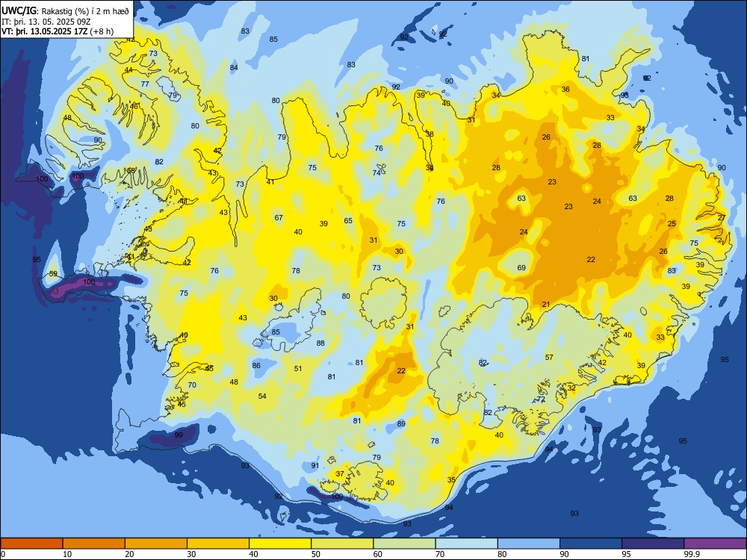Viewport: 747px width, 560px height.
Task: Click the map value '99' off the southwest coast
Action: pyautogui.click(x=179, y=435)
